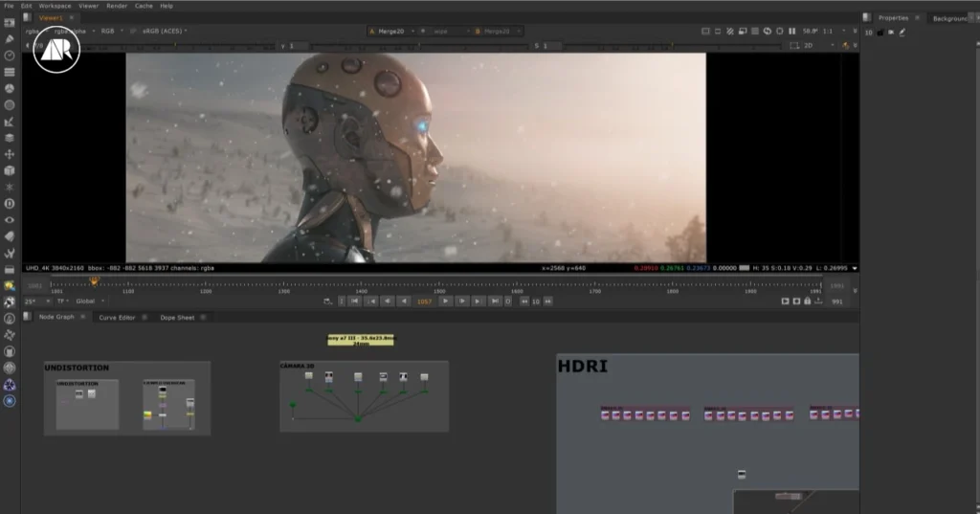Click the camera icon in Properties panel
This screenshot has width=980, height=514.
[891, 32]
